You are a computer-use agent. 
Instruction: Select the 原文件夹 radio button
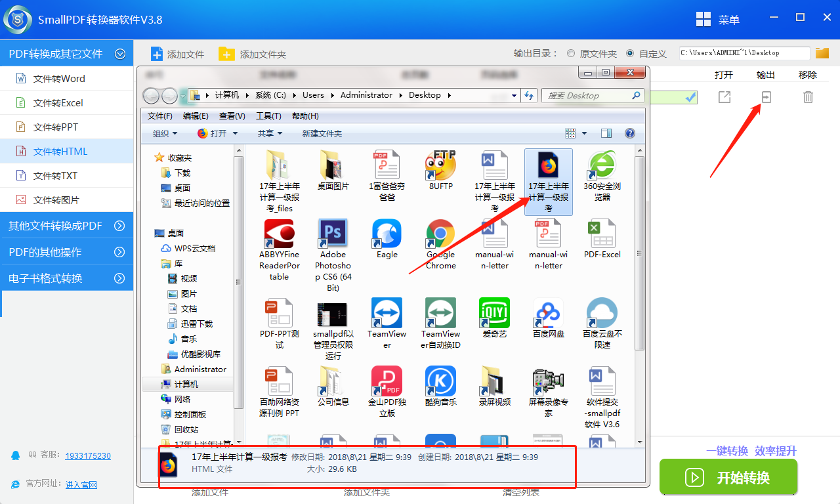pos(571,54)
